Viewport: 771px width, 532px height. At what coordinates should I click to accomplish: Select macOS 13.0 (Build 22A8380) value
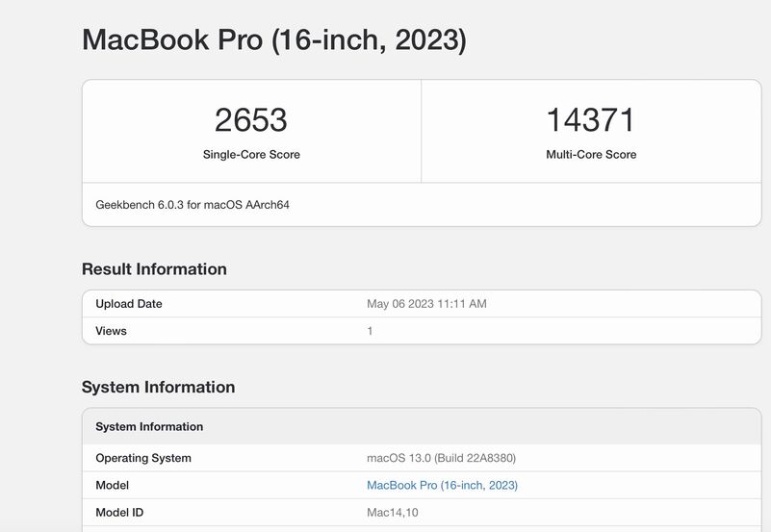(441, 458)
